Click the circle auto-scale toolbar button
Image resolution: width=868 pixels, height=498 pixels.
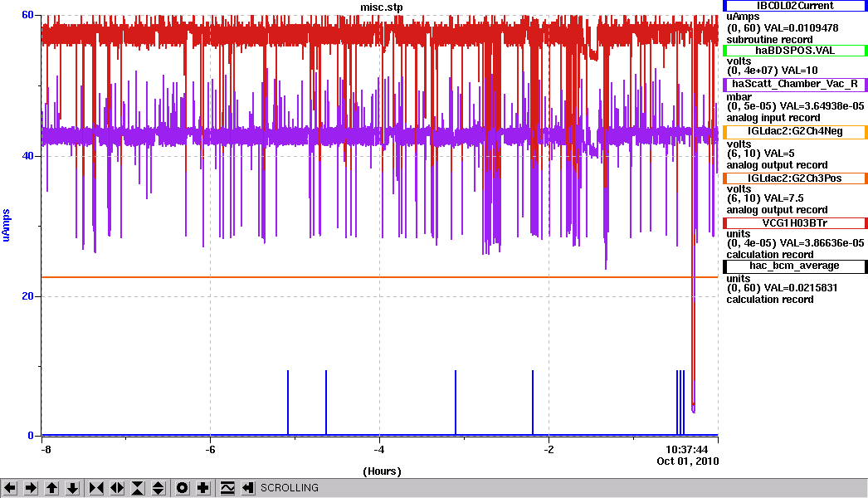[182, 488]
